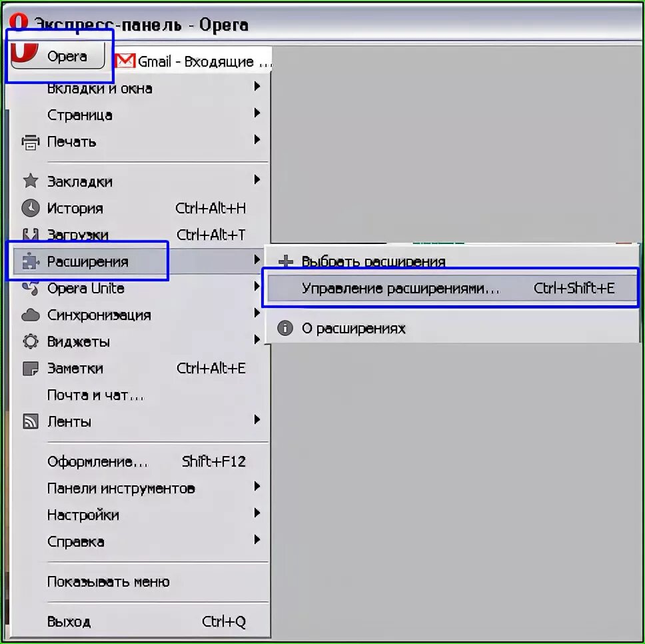Click the printer icon beside Печать
Screen dimensions: 645x644
(x=31, y=142)
